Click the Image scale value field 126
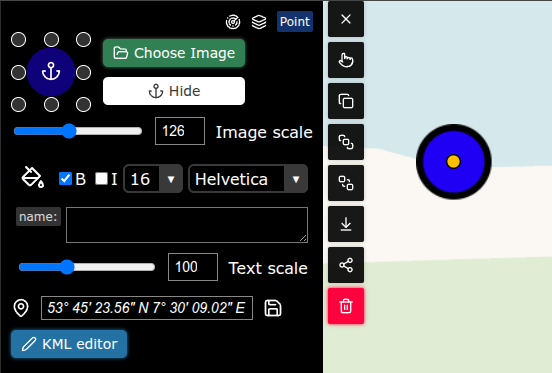Screen dimensions: 552x373 tap(180, 131)
